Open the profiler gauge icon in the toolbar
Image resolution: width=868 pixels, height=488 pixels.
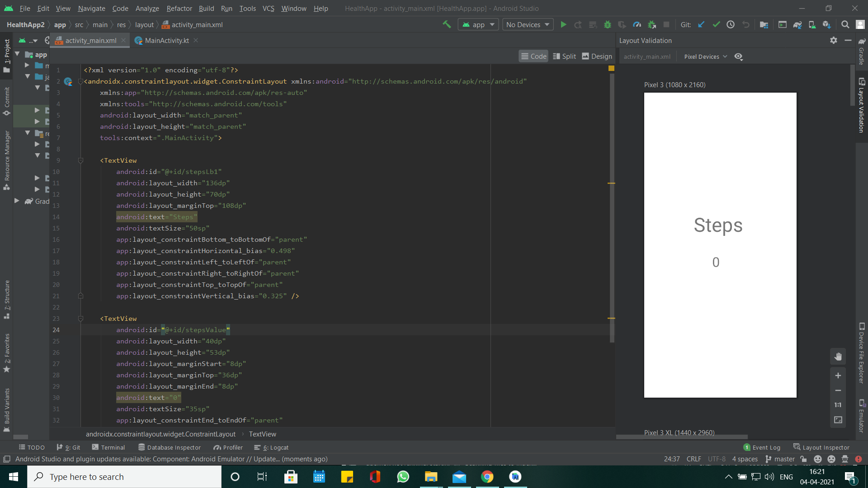coord(637,24)
